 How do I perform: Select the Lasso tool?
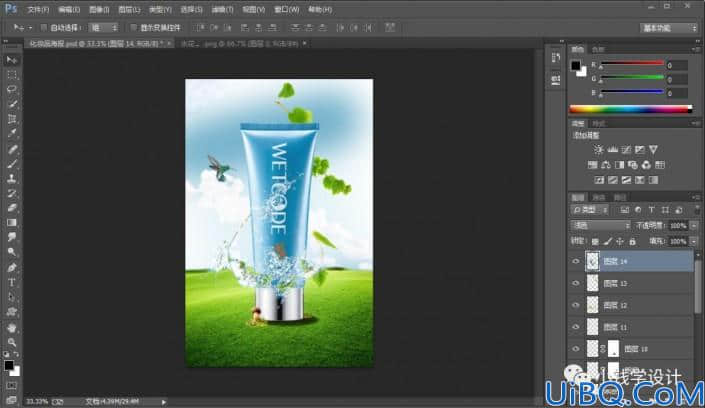(x=12, y=89)
